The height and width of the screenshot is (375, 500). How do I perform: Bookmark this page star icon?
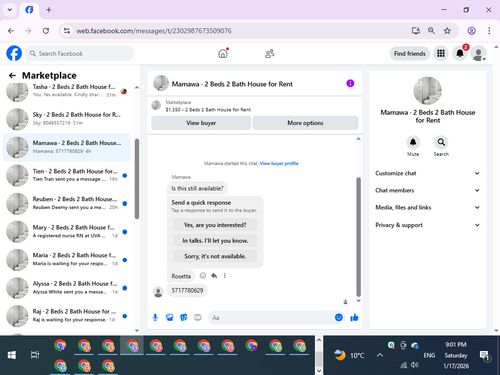pyautogui.click(x=447, y=31)
